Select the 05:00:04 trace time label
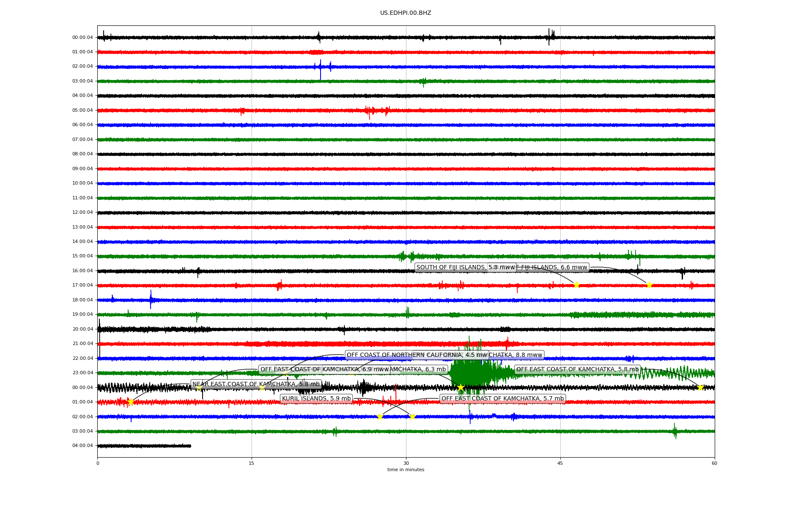 pyautogui.click(x=82, y=110)
